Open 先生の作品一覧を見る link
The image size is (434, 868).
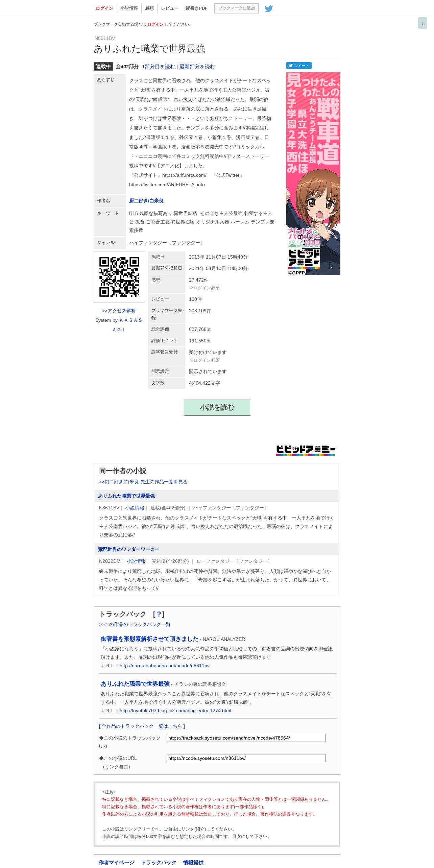(143, 482)
